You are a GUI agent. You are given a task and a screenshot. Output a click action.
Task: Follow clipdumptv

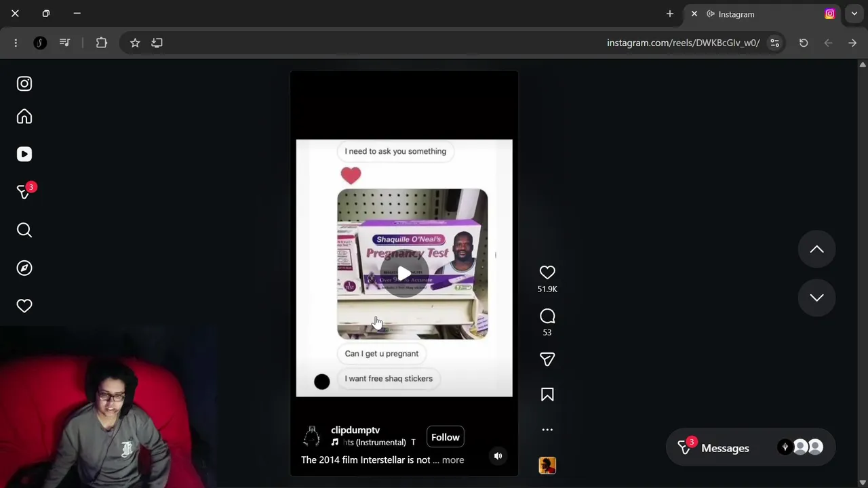tap(446, 437)
